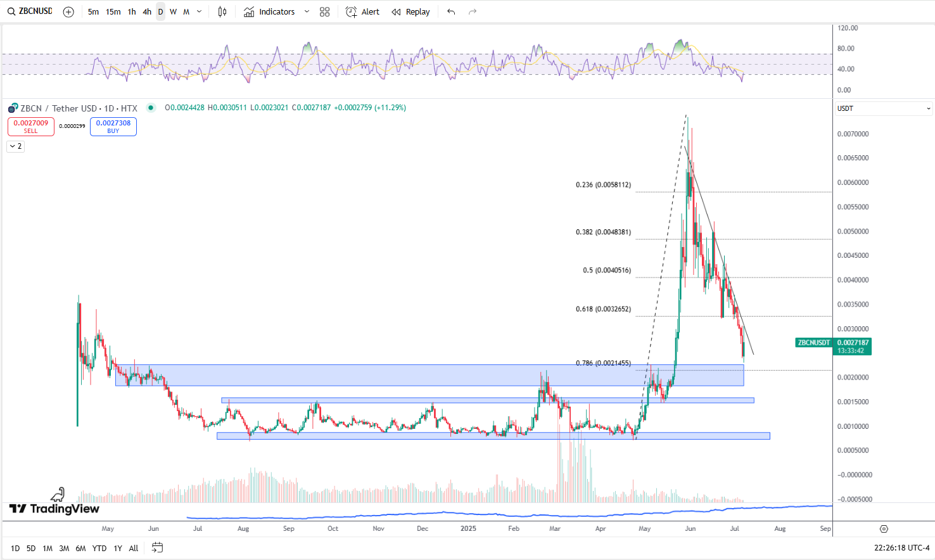The image size is (935, 560).
Task: Open indicator templates grid icon
Action: click(x=325, y=11)
